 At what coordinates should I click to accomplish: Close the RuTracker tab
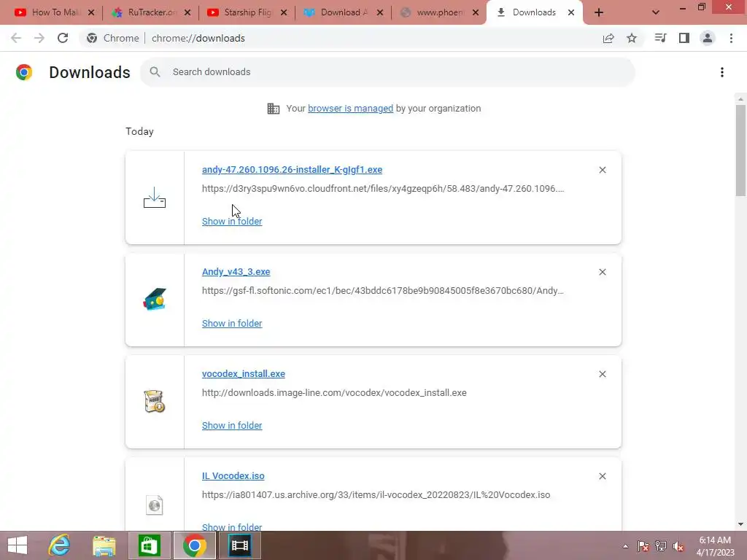point(187,12)
